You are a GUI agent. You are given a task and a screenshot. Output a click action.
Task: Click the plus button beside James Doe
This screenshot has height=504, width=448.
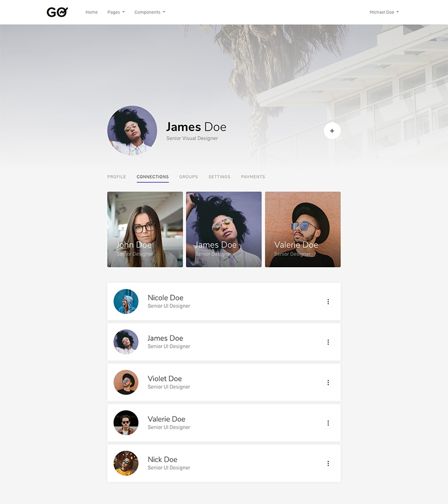(x=332, y=130)
